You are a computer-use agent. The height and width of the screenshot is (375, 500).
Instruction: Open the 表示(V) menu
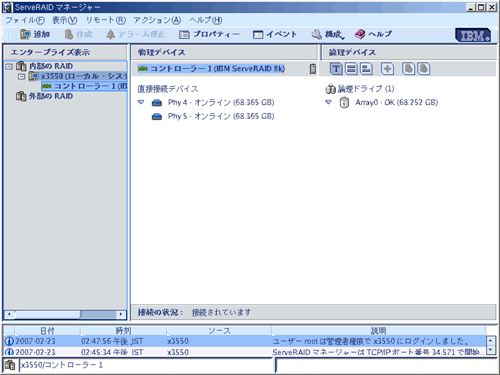(64, 20)
